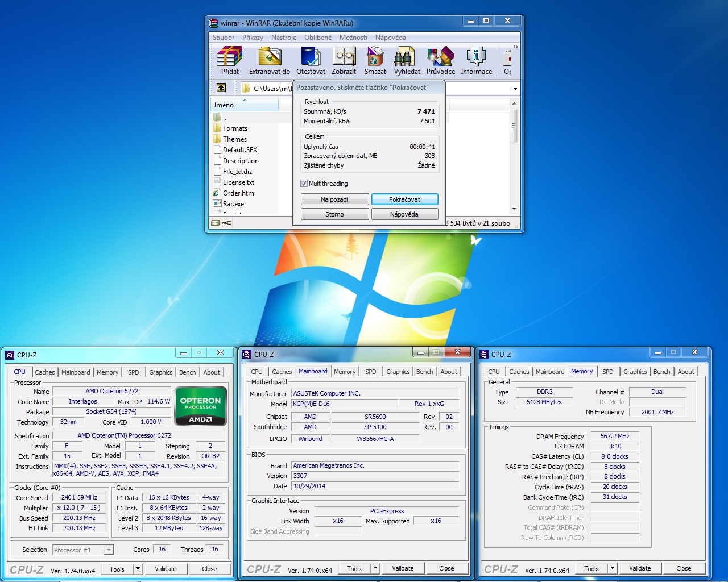
Task: Click the DDR3 memory type field
Action: tap(545, 392)
